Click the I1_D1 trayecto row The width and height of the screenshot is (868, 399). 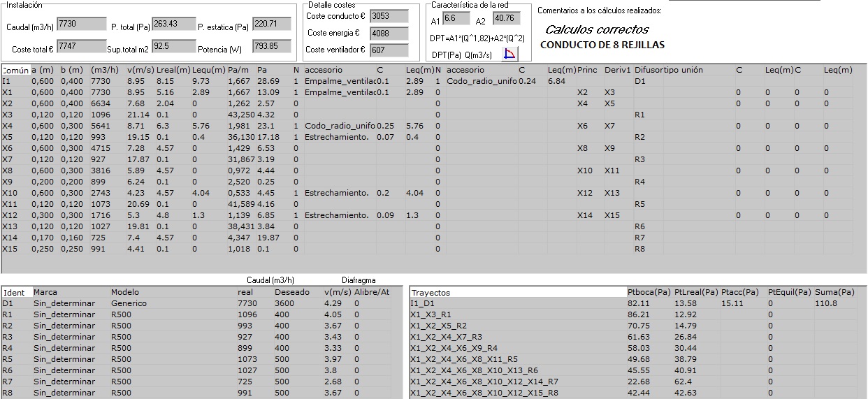pos(424,303)
